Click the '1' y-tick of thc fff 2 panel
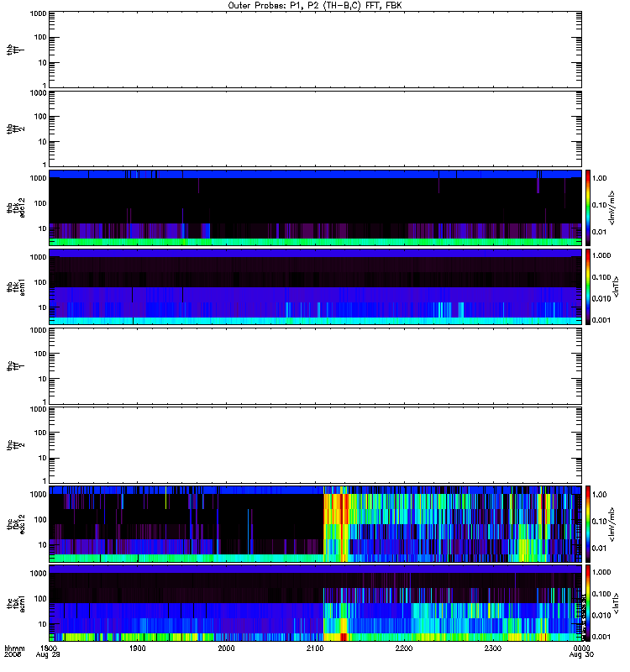Viewport: 630px width, 672px height. [x=45, y=480]
